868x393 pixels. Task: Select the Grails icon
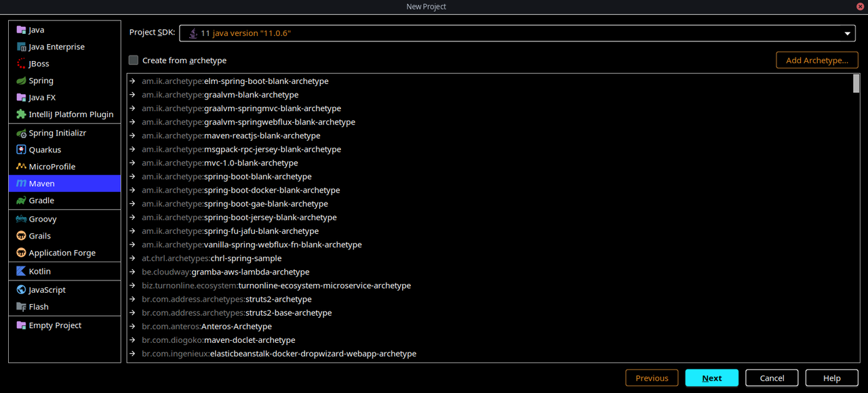[21, 236]
